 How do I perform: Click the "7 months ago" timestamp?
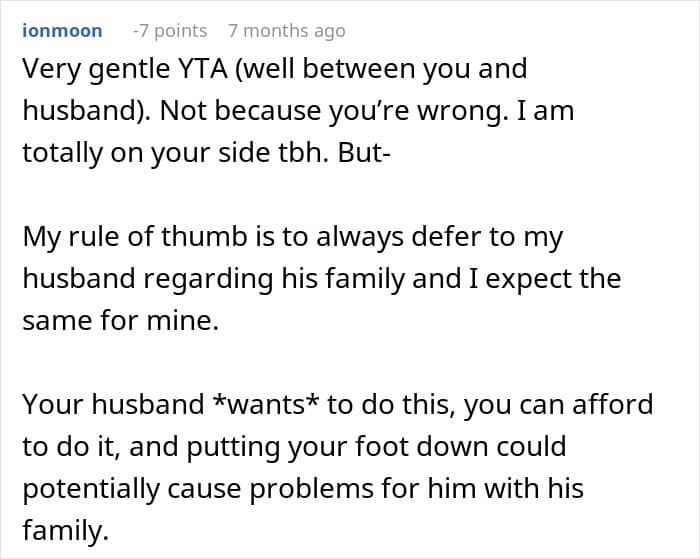pos(287,31)
